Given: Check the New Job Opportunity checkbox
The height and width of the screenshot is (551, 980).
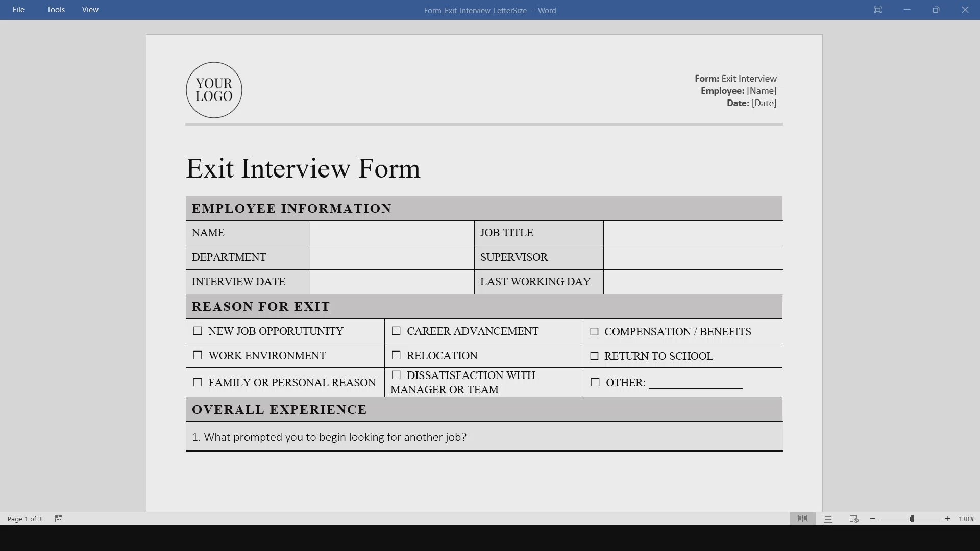Looking at the screenshot, I should point(198,331).
